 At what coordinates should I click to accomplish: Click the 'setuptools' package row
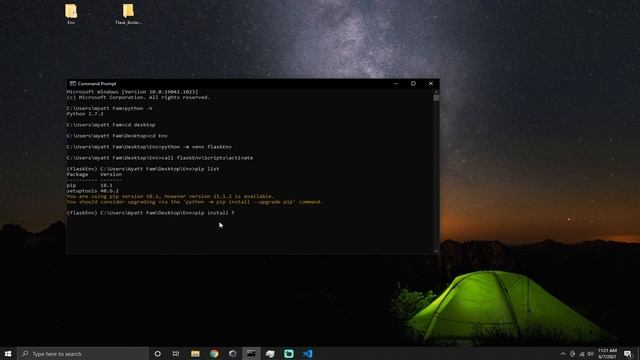tap(93, 191)
